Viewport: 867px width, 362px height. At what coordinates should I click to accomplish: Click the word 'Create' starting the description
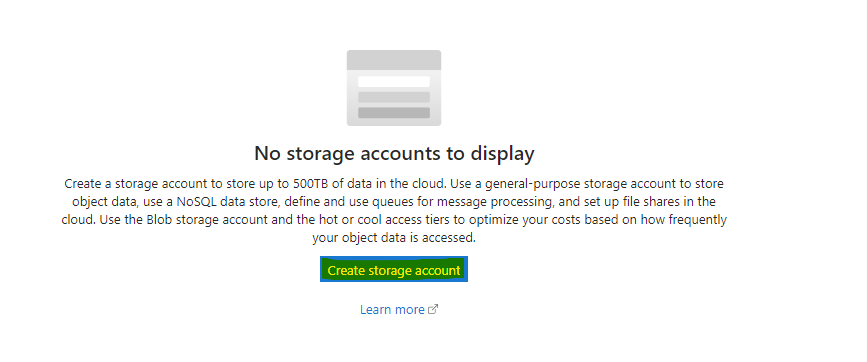pos(80,183)
